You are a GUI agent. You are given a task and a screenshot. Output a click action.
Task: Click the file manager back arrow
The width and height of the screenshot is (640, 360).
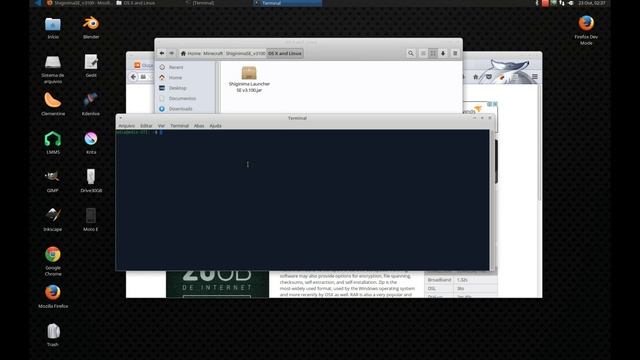coord(162,53)
